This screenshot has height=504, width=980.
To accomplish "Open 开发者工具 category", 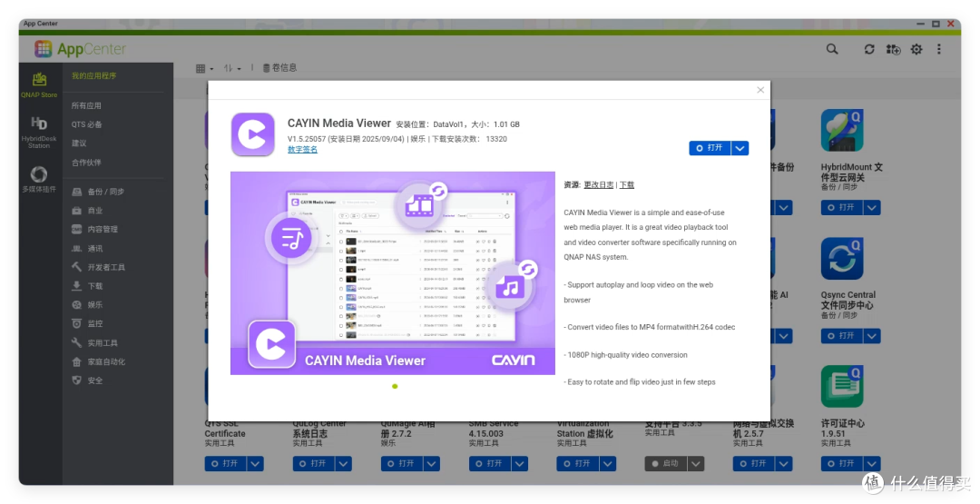I will pos(98,267).
